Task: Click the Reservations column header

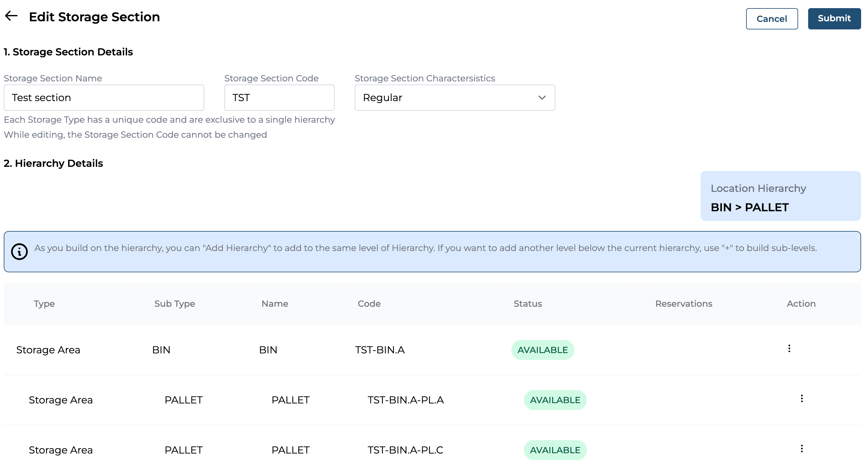Action: tap(683, 304)
